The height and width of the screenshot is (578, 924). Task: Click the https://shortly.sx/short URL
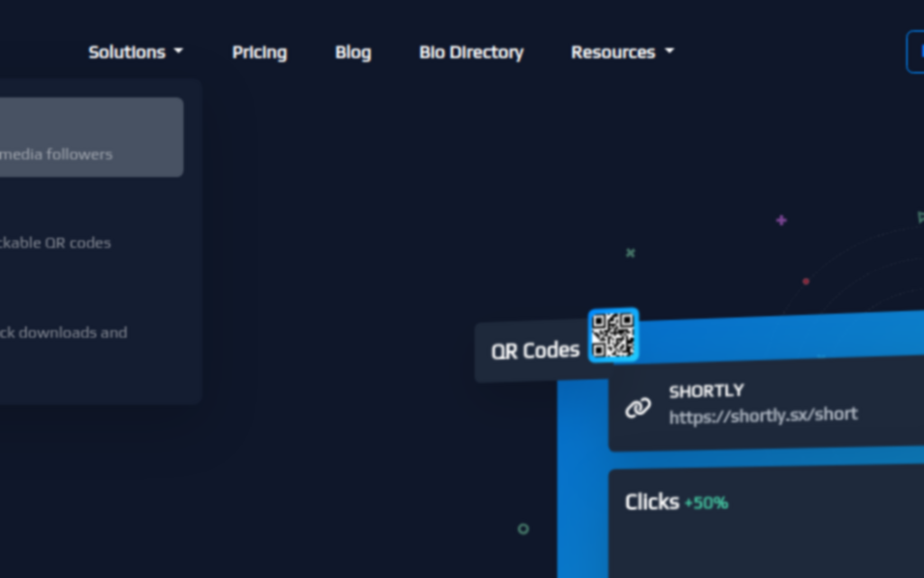[762, 415]
